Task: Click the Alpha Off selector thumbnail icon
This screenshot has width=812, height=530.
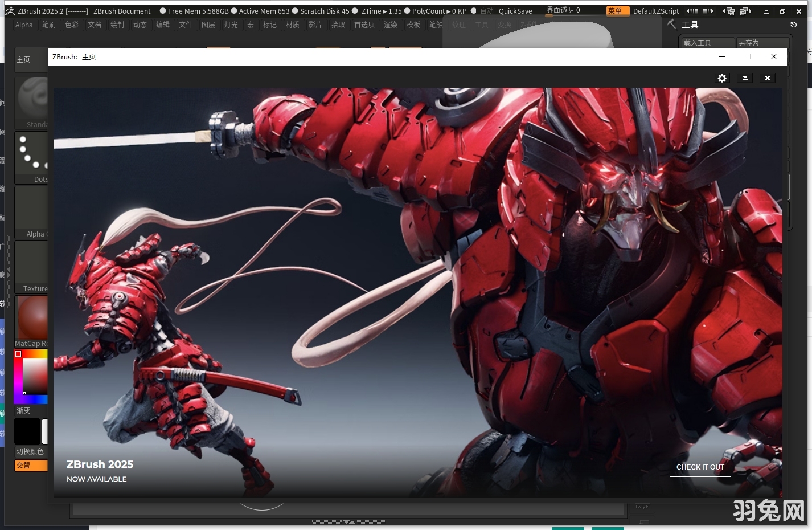Action: [32, 209]
